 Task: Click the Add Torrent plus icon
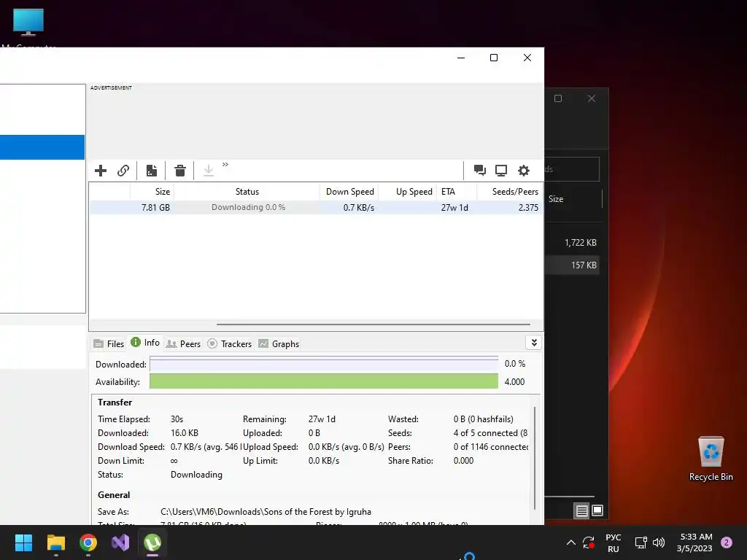point(101,171)
